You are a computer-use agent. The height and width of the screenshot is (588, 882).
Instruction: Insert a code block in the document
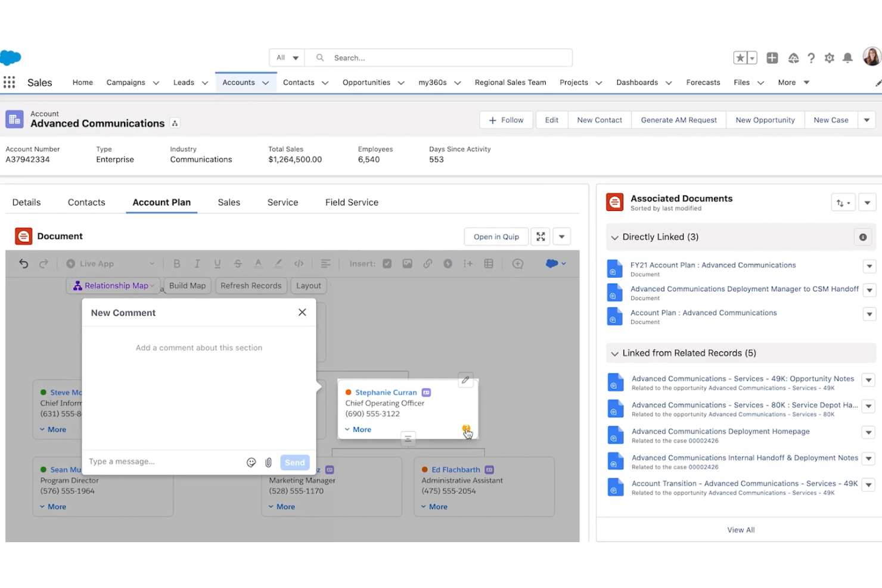tap(299, 263)
